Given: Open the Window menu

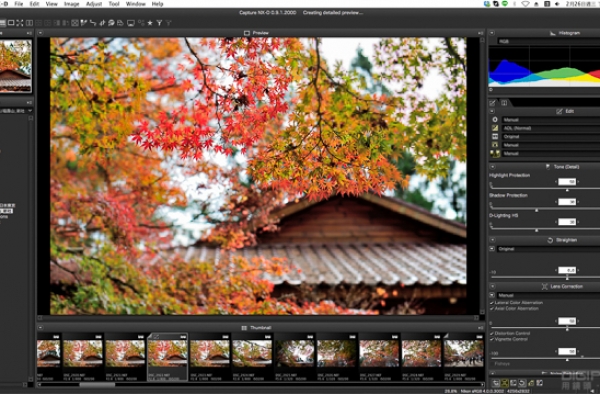Looking at the screenshot, I should click(x=136, y=4).
